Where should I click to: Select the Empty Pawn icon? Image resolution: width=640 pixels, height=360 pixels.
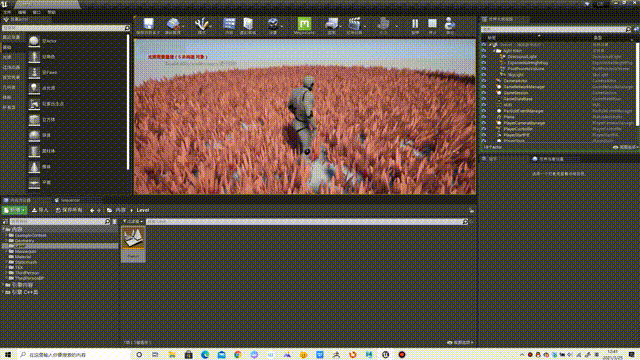click(34, 72)
